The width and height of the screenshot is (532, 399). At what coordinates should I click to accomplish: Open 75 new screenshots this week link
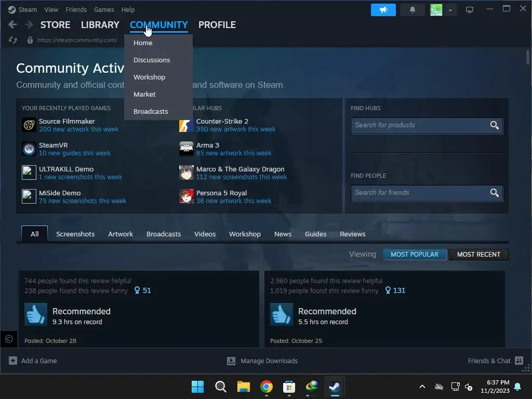(x=83, y=201)
